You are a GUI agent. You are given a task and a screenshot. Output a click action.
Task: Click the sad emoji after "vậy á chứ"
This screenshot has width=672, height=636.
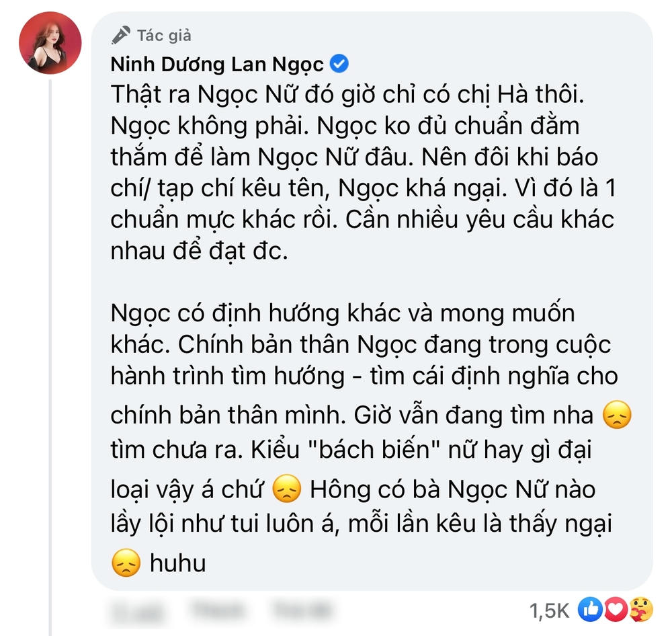click(x=287, y=489)
